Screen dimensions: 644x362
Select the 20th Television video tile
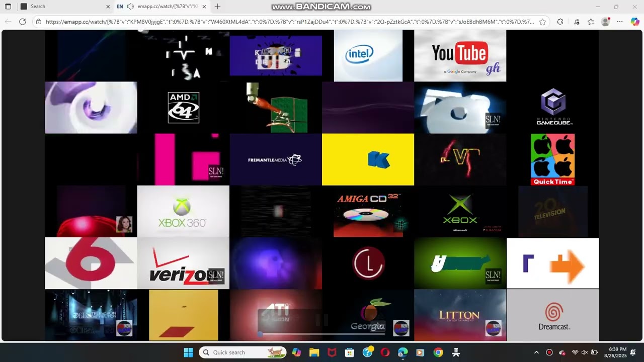[x=552, y=211]
